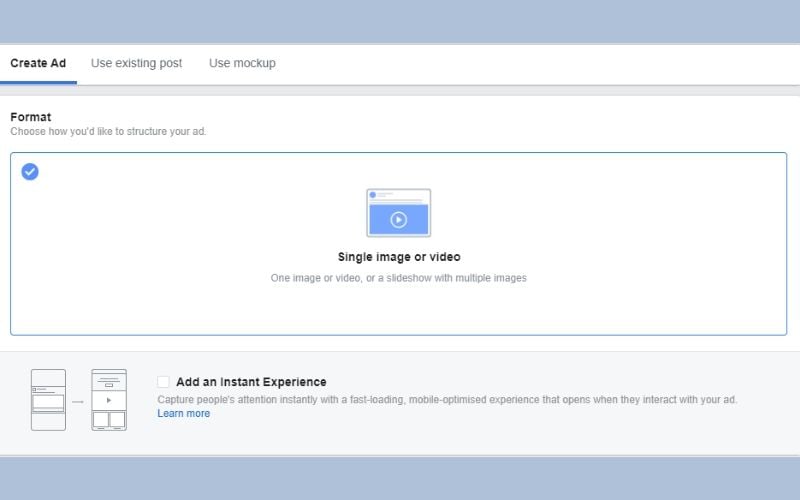The width and height of the screenshot is (800, 500).
Task: Click the slideshow description under the format title
Action: point(398,278)
